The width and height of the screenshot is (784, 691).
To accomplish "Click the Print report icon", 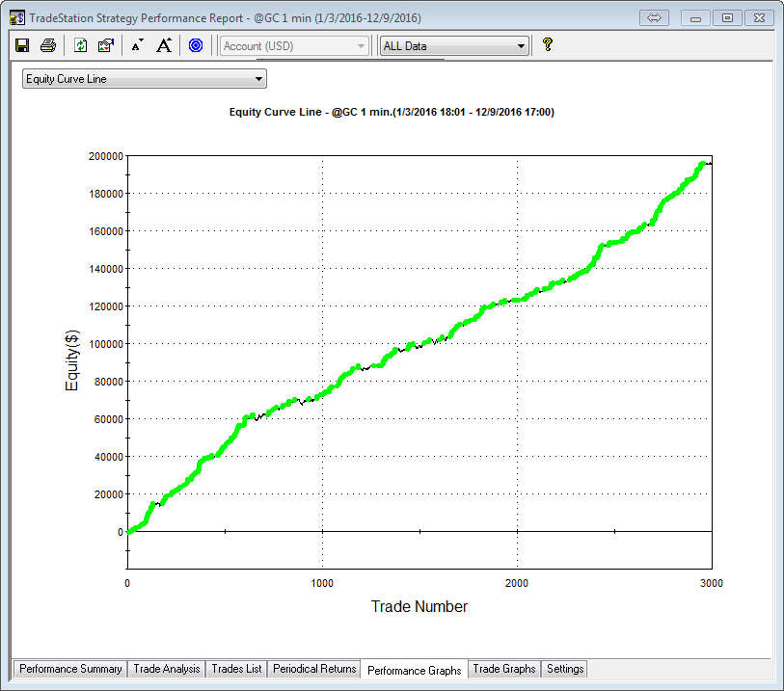I will click(x=47, y=45).
